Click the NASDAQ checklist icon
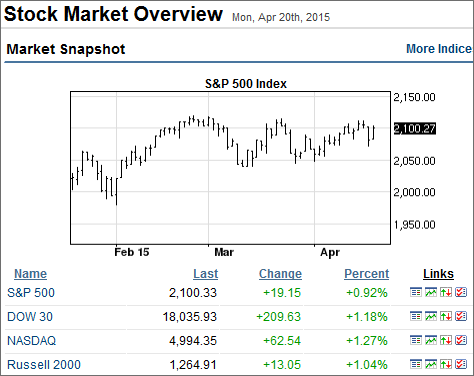This screenshot has width=474, height=376. [461, 340]
